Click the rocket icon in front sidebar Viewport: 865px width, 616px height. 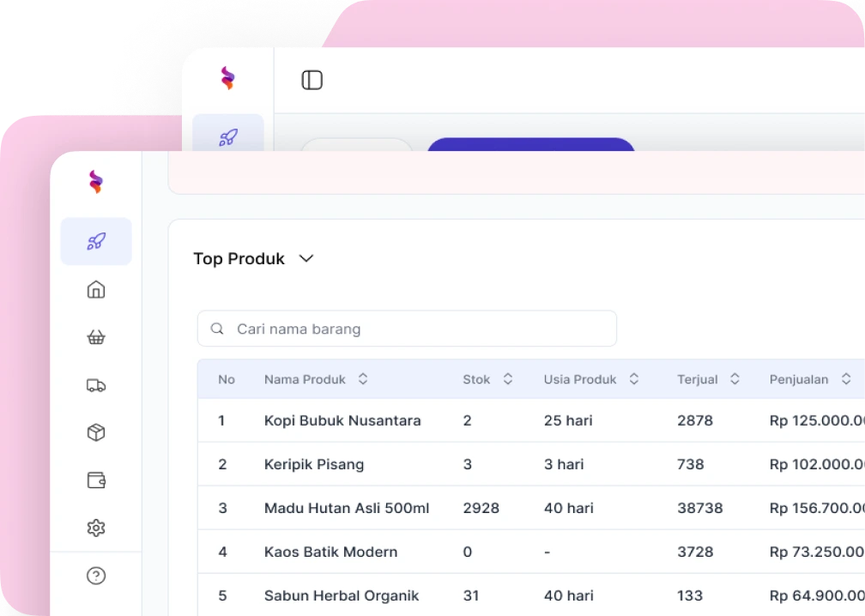96,241
